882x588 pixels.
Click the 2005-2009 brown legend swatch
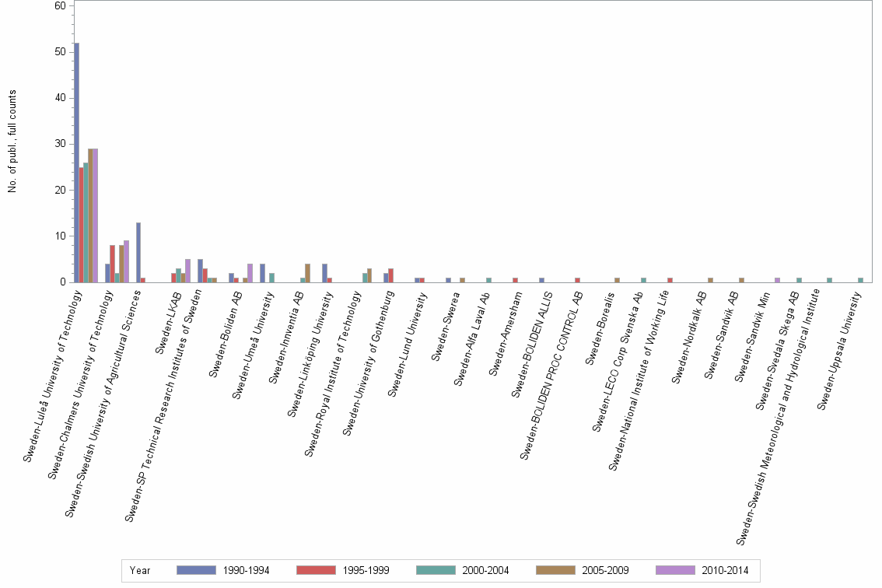(555, 570)
